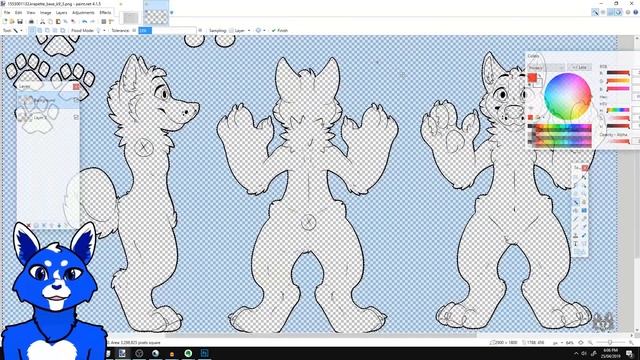Screen dimensions: 640x360
Task: Open the image list dropdown arrow
Action: coord(171,13)
